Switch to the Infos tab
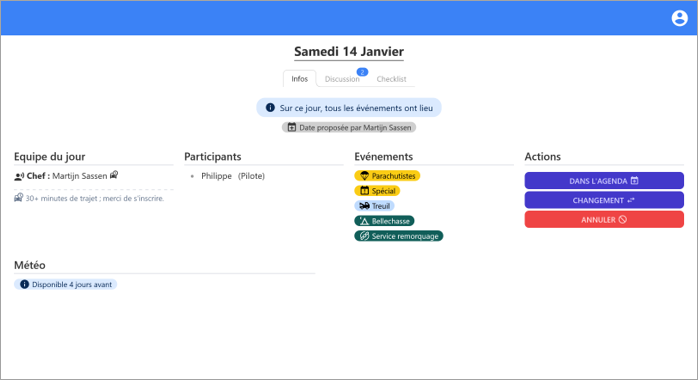 pos(300,79)
